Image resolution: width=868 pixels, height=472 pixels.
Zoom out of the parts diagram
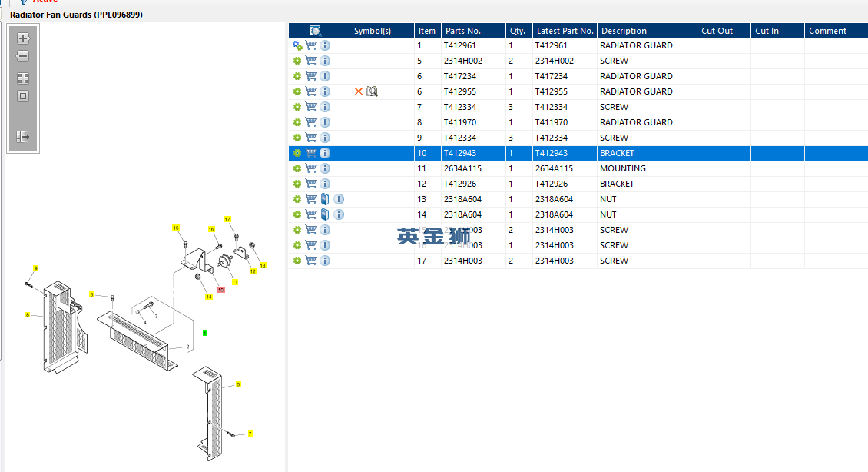click(x=23, y=56)
